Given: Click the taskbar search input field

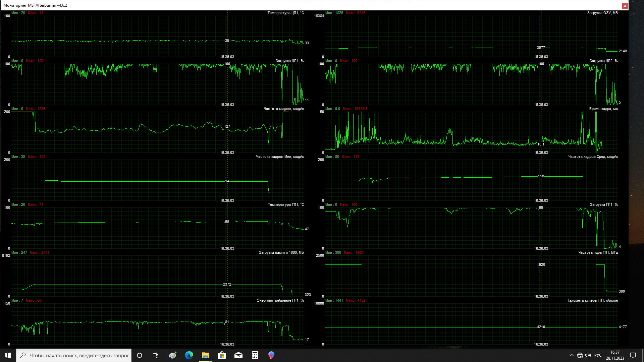Looking at the screenshot, I should tap(79, 355).
